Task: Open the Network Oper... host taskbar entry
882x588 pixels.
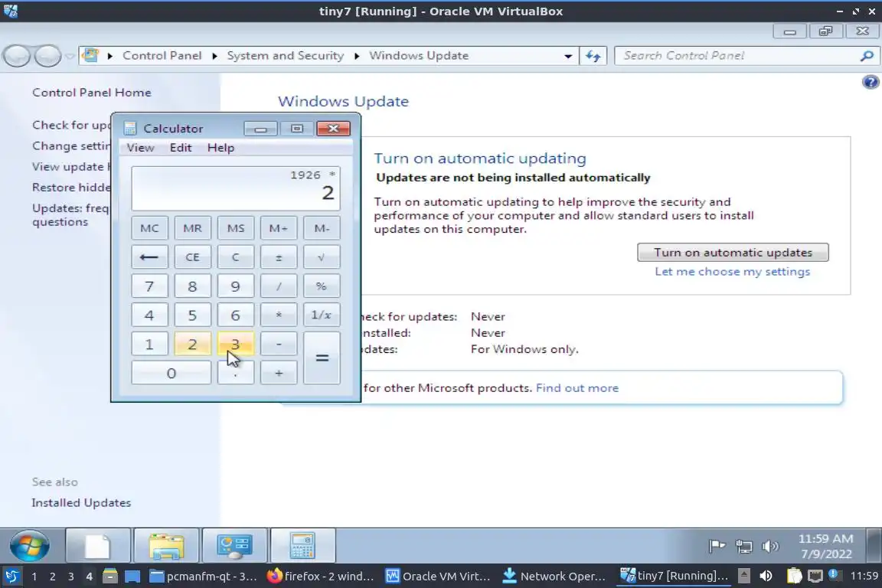Action: [x=554, y=577]
